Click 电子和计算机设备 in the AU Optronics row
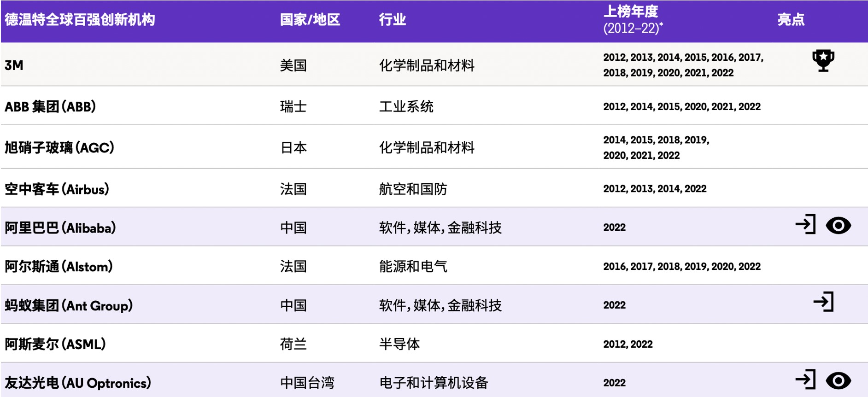Screen dimensions: 868x397 [434, 383]
